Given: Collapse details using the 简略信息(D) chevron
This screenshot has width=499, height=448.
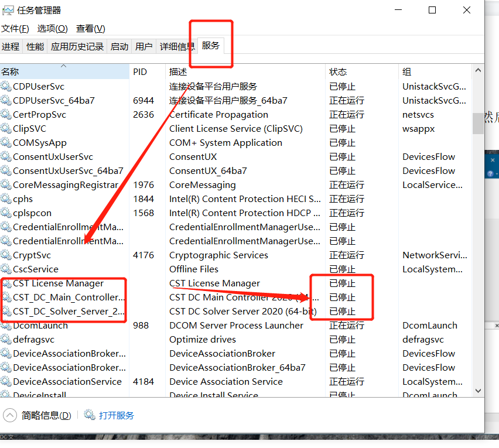Looking at the screenshot, I should click(9, 415).
